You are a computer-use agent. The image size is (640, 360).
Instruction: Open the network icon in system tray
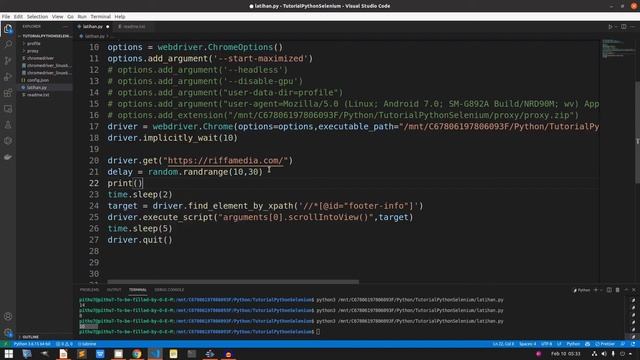(x=594, y=354)
